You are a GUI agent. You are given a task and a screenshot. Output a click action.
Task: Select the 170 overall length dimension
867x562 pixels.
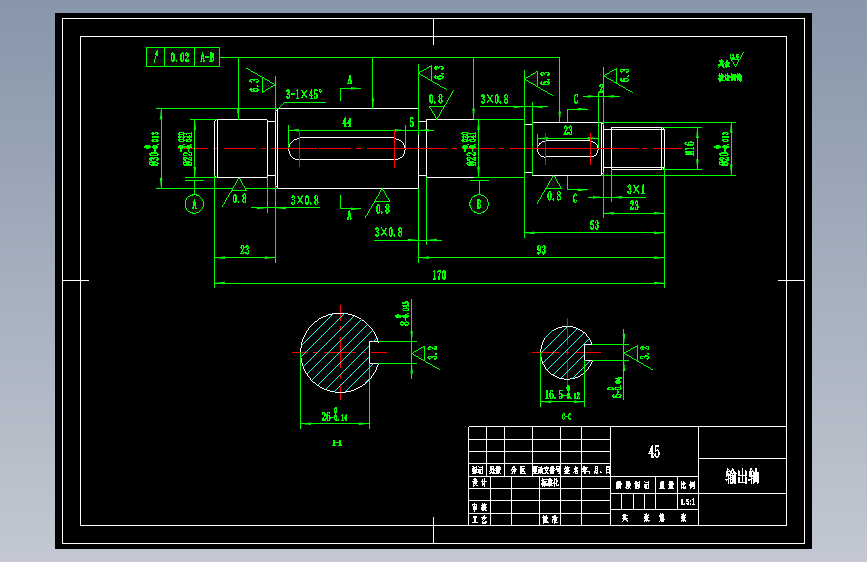439,275
